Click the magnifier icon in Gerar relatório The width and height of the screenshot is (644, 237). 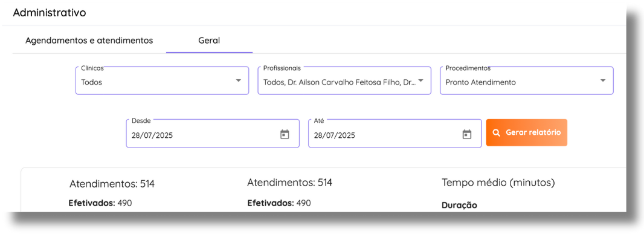pyautogui.click(x=496, y=132)
